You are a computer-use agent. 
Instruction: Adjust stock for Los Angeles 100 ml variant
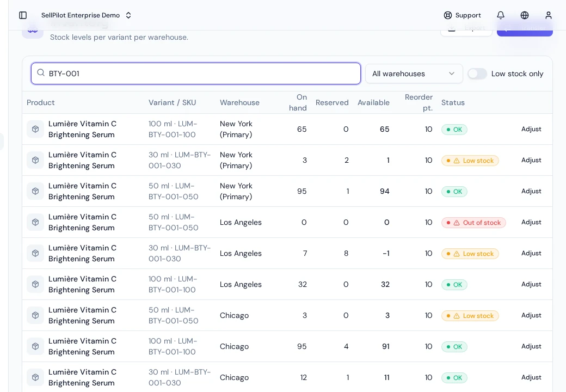[531, 284]
